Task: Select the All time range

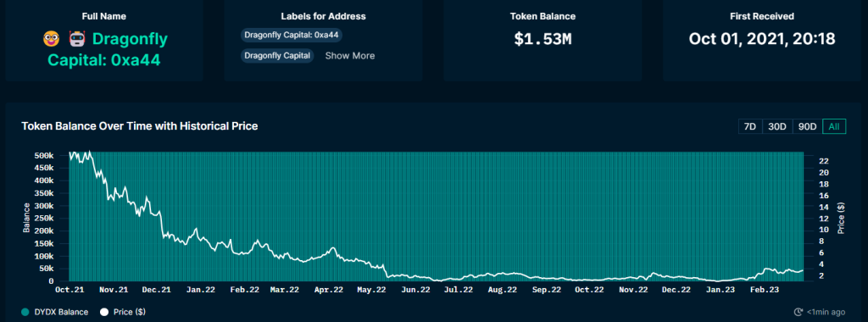Action: click(x=834, y=126)
